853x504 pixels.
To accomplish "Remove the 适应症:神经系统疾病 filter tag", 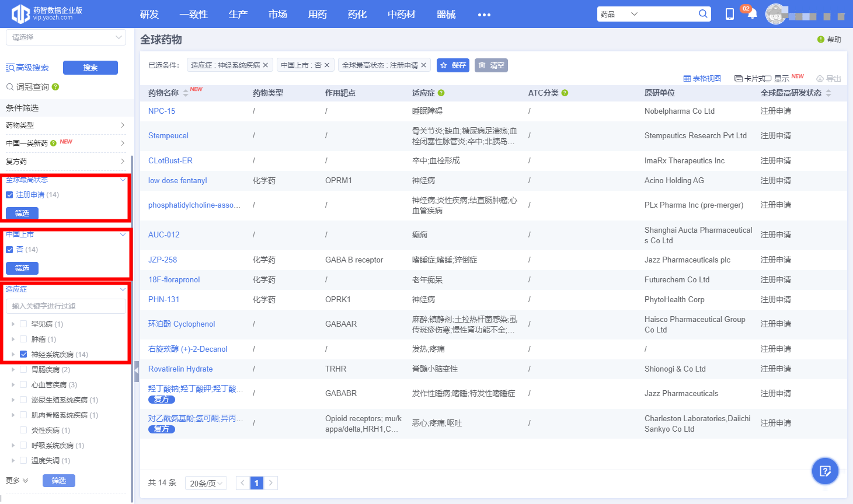I will click(x=265, y=65).
